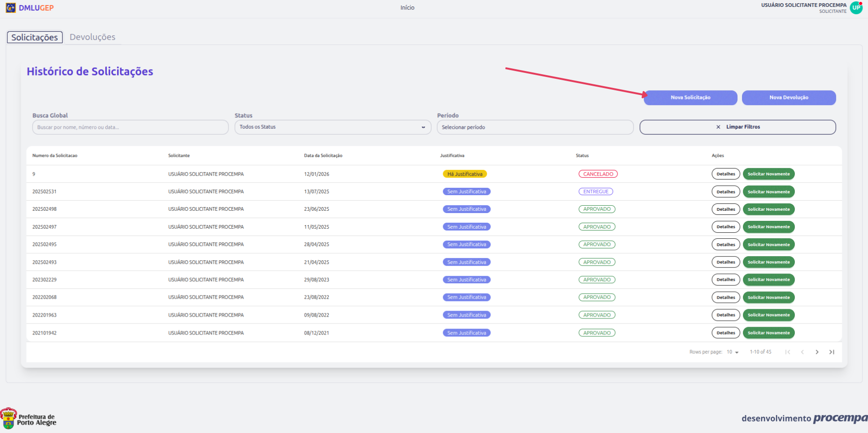
Task: View Detalhes for request 202502531
Action: [726, 192]
